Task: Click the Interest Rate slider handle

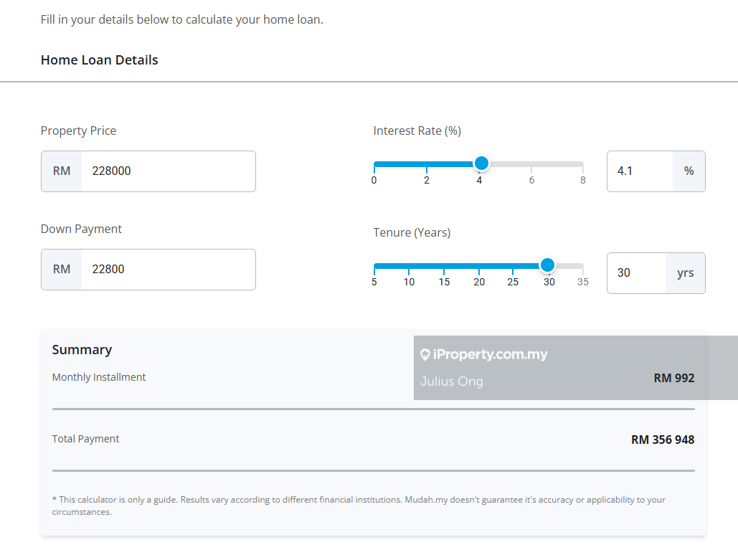Action: (x=481, y=163)
